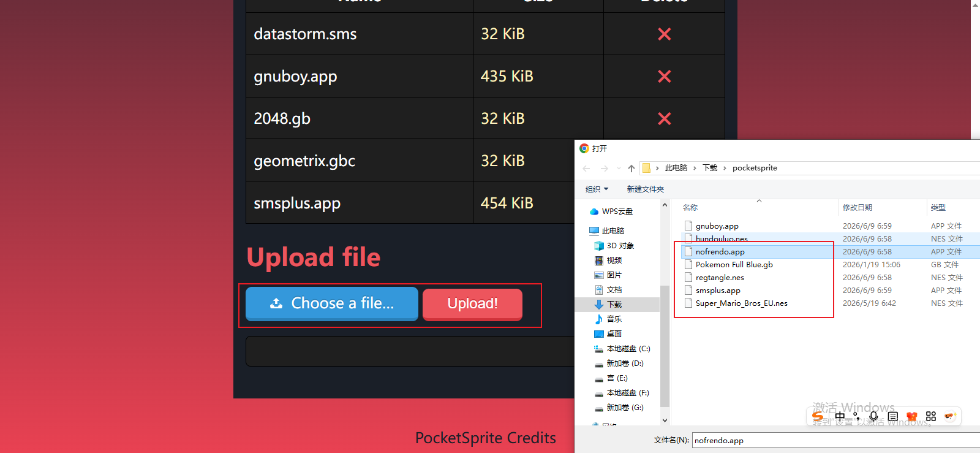This screenshot has width=980, height=453.
Task: Click the file icon beside regtangle.nes
Action: coord(688,278)
